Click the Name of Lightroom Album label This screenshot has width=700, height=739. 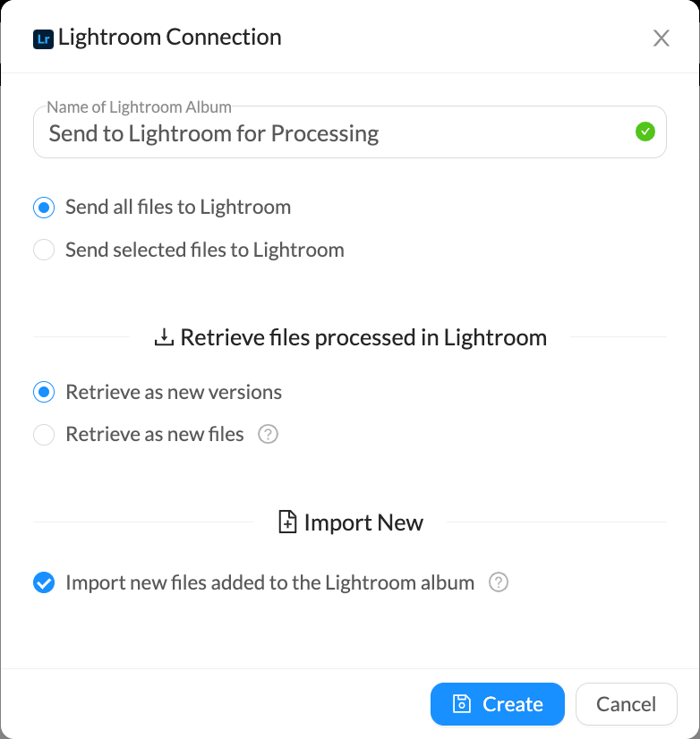139,107
